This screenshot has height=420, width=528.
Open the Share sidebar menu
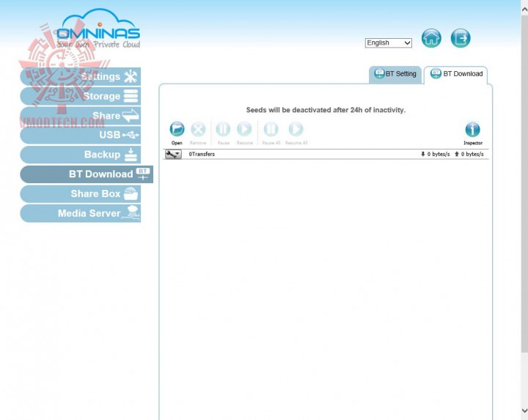(x=81, y=116)
